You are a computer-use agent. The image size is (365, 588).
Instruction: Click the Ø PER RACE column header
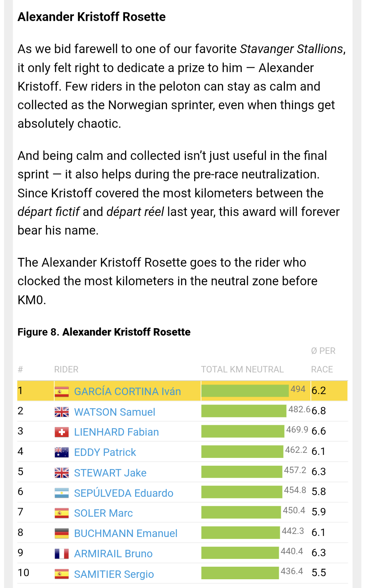coord(323,360)
